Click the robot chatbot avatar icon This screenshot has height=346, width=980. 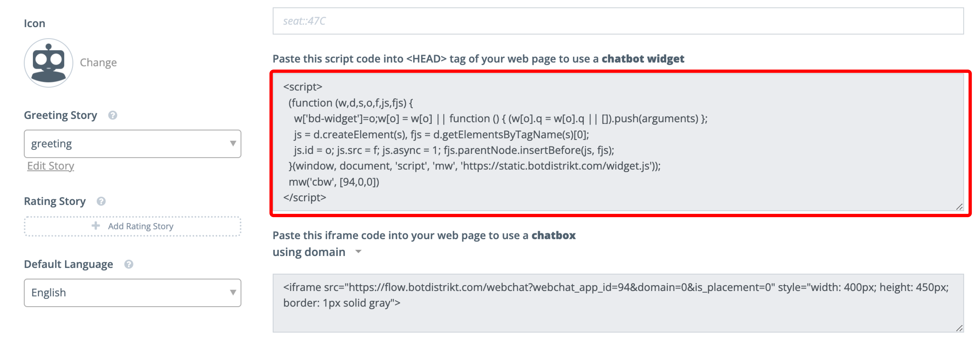coord(49,63)
